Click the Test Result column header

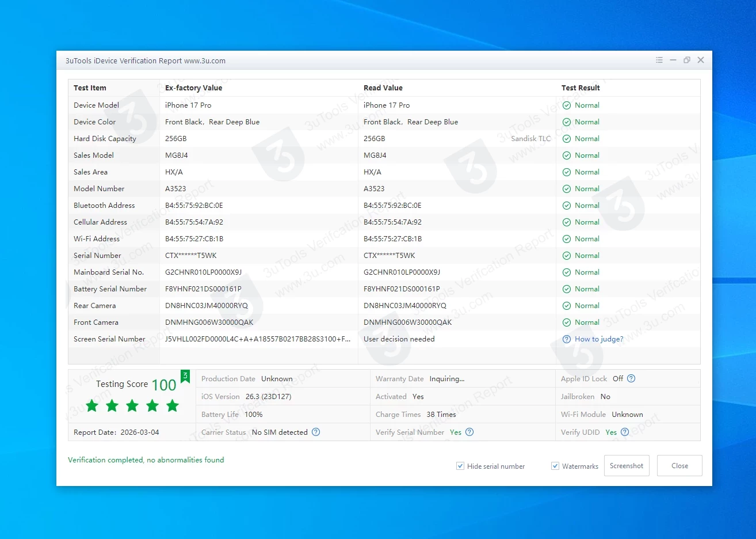(x=581, y=88)
